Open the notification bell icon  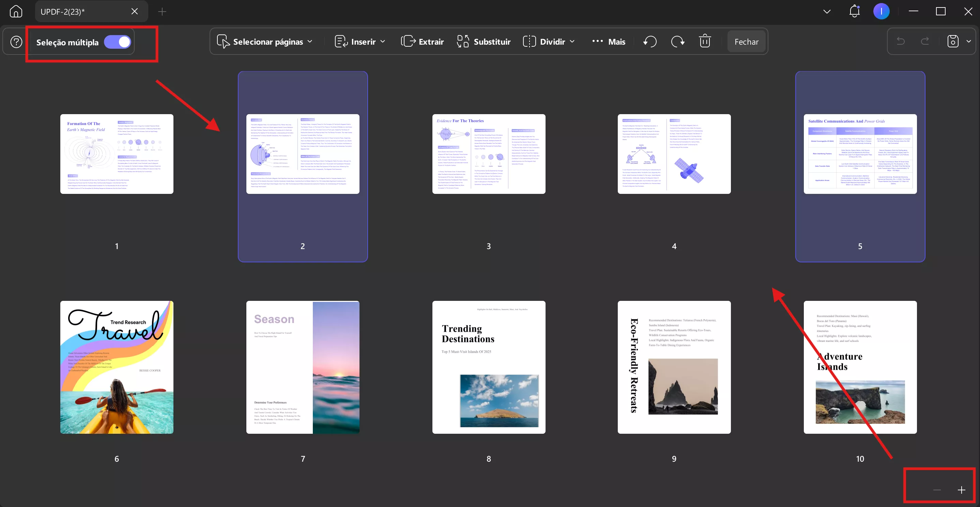[x=855, y=11]
